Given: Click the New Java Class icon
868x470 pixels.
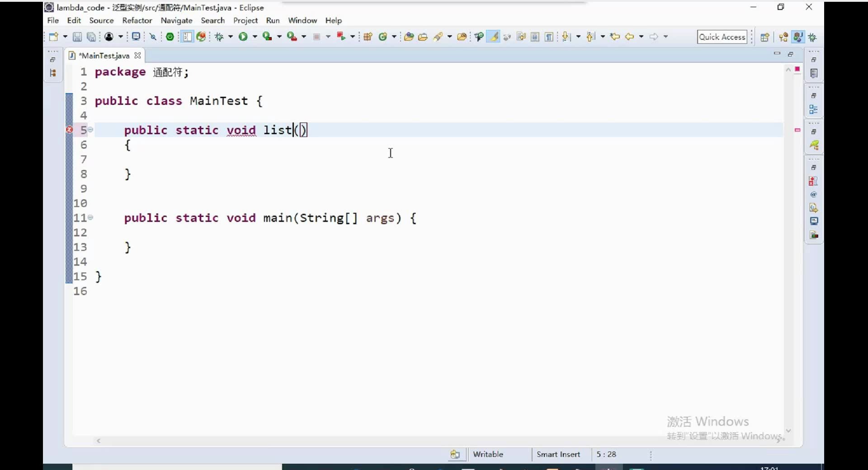Looking at the screenshot, I should 383,37.
